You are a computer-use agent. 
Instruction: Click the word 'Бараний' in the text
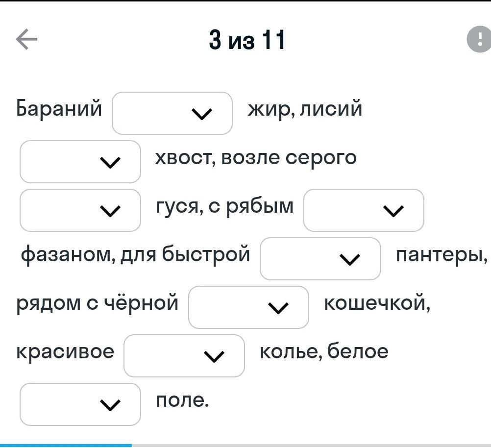[x=59, y=108]
